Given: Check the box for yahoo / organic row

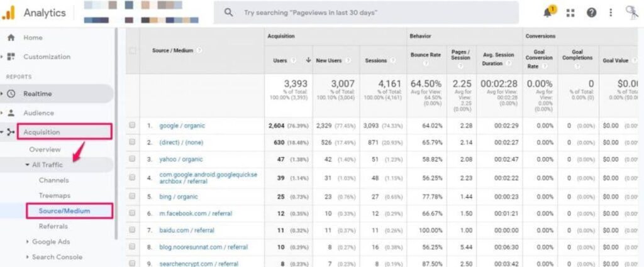Looking at the screenshot, I should [x=132, y=159].
